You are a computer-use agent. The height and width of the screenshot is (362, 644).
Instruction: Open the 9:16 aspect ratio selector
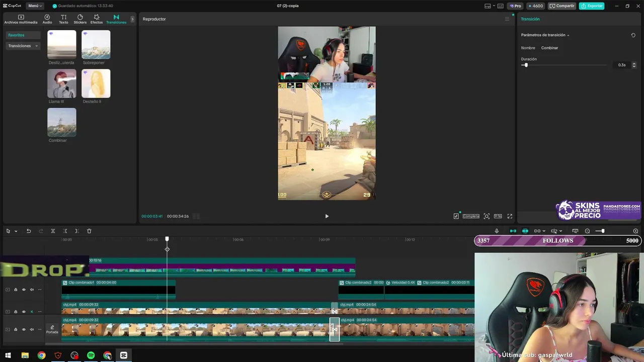(x=498, y=216)
